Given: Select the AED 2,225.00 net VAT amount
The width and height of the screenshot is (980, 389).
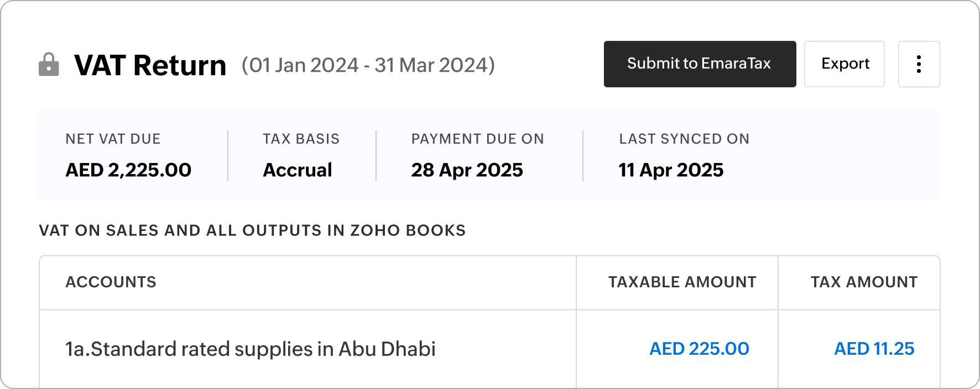Looking at the screenshot, I should click(128, 170).
